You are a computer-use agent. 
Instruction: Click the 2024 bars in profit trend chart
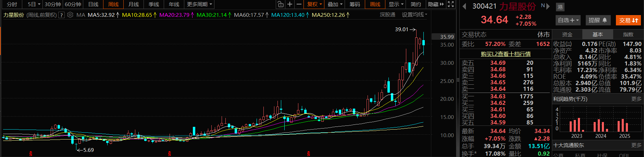coord(600,125)
